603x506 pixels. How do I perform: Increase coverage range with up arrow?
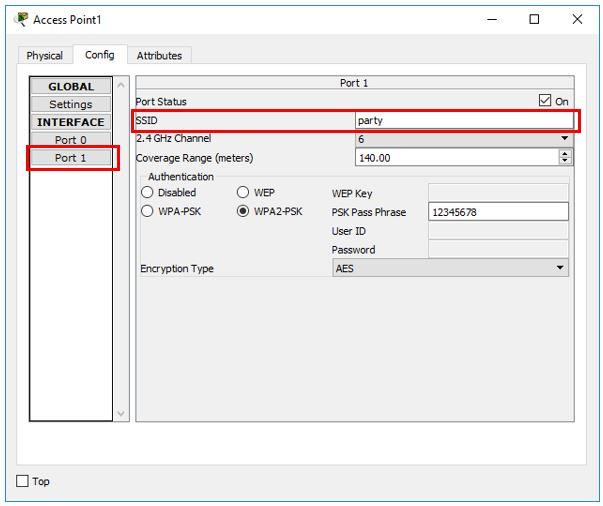click(565, 154)
